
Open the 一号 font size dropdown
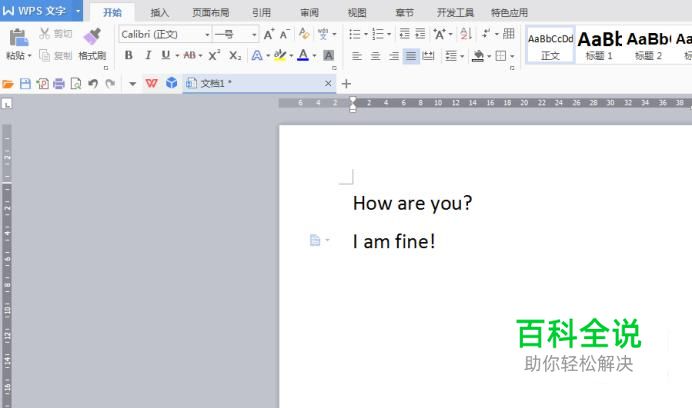tap(254, 34)
